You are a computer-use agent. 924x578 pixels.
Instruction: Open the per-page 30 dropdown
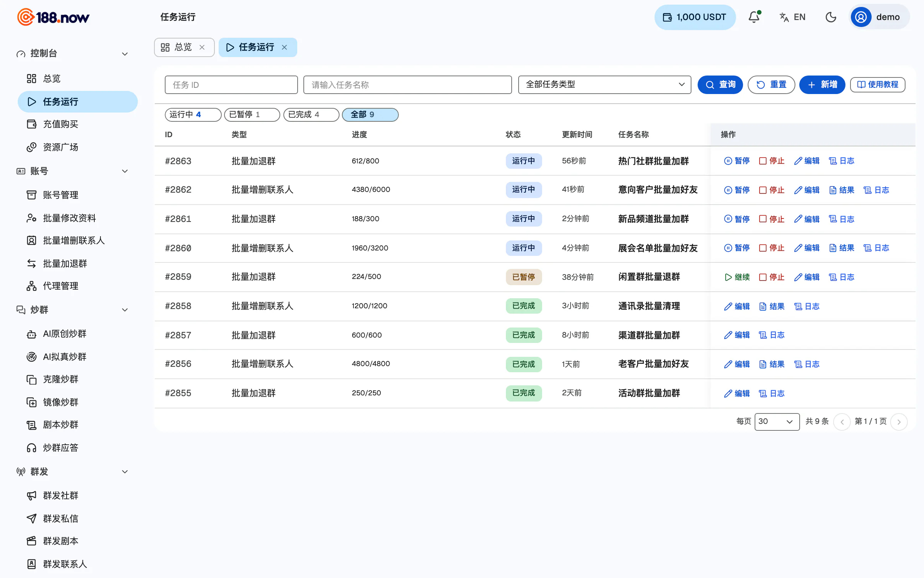pos(777,422)
